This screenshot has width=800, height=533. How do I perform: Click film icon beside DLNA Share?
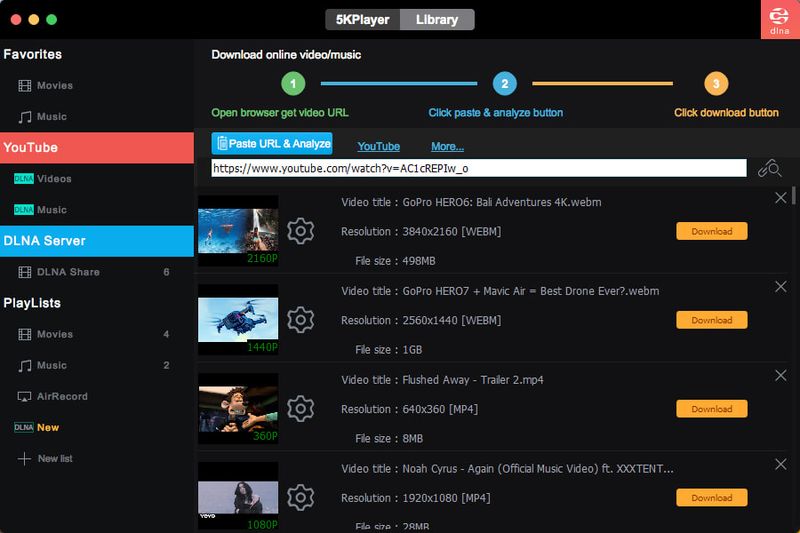tap(24, 272)
